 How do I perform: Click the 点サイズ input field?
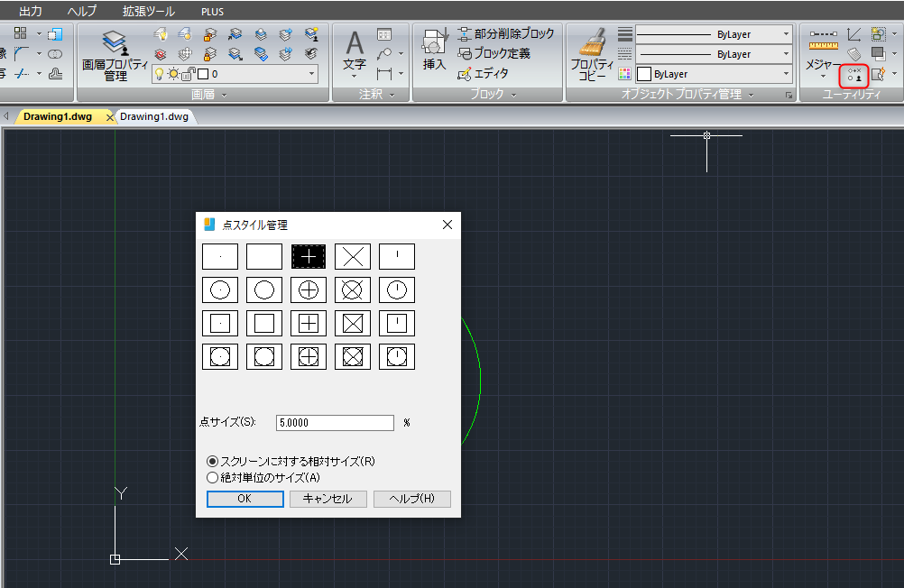[x=335, y=423]
